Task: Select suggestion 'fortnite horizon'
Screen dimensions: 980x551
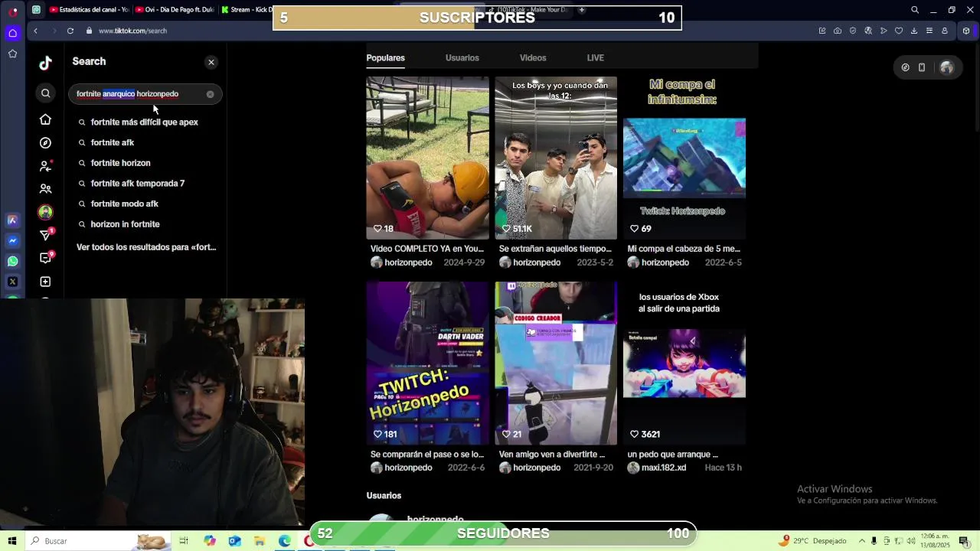Action: [x=120, y=163]
